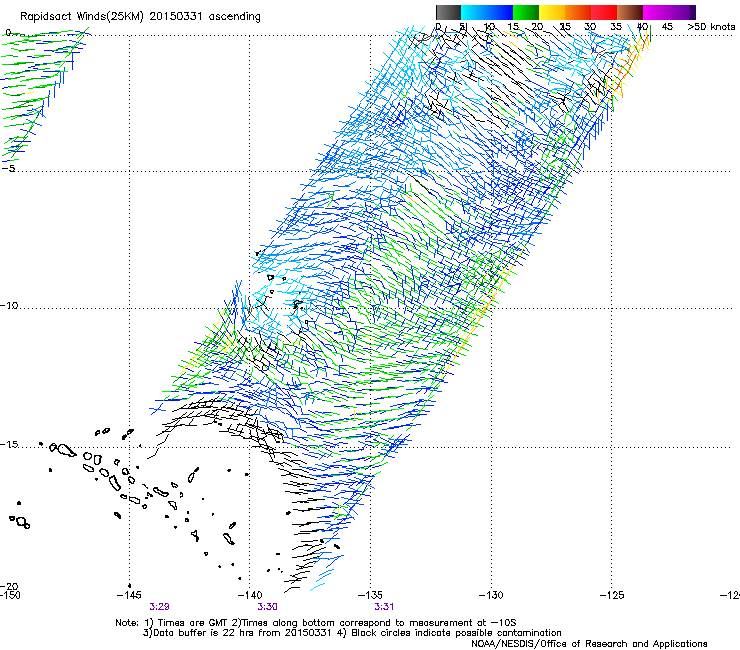The image size is (740, 650).
Task: Click the yellow 20-25 knots legend segment
Action: click(x=552, y=12)
